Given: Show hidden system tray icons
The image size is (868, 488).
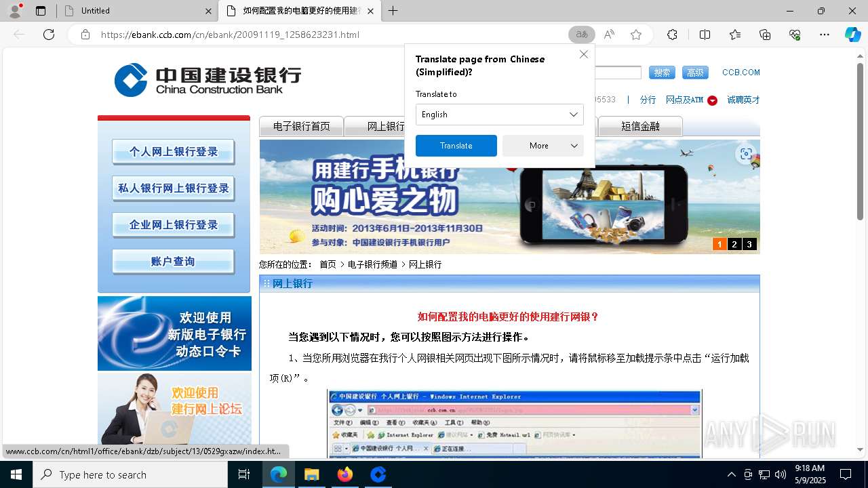Looking at the screenshot, I should pos(731,474).
